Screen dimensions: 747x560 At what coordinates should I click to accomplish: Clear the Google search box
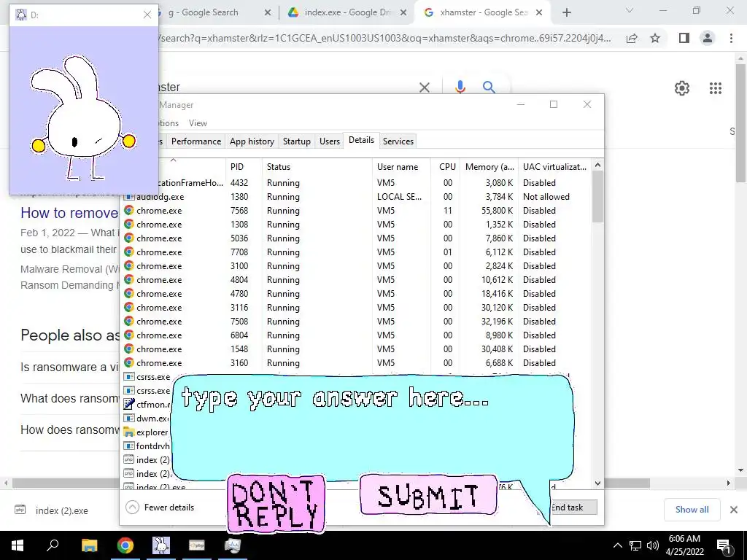424,87
